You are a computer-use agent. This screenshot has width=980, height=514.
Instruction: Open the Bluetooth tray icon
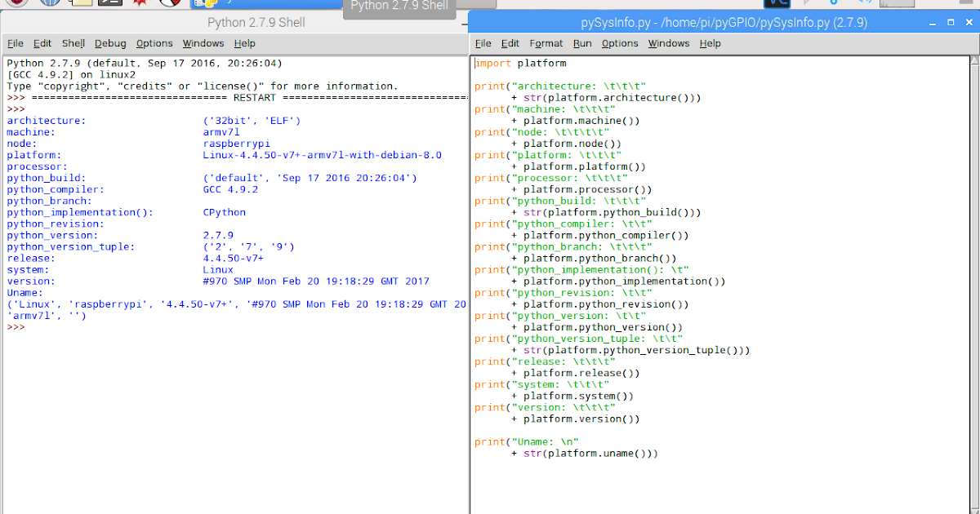pyautogui.click(x=834, y=3)
